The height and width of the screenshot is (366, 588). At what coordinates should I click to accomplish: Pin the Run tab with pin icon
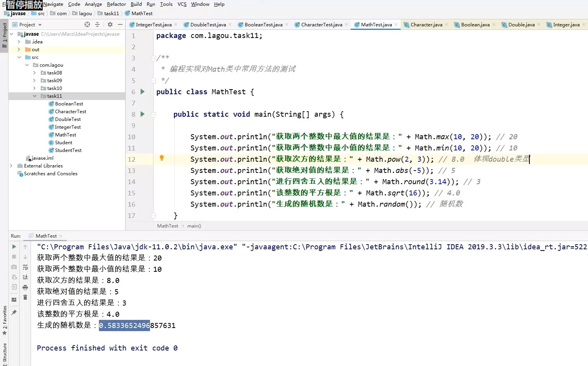point(14,312)
